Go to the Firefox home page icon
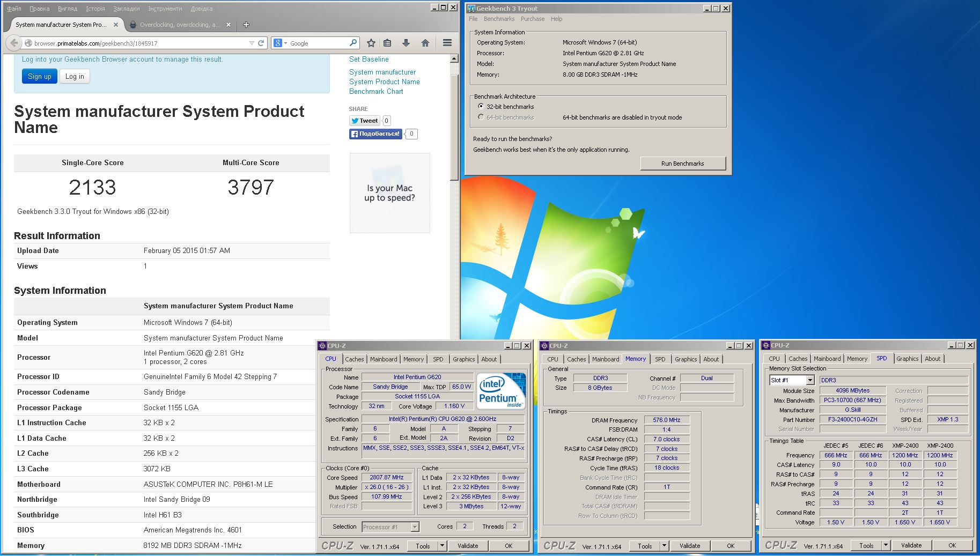 (425, 43)
